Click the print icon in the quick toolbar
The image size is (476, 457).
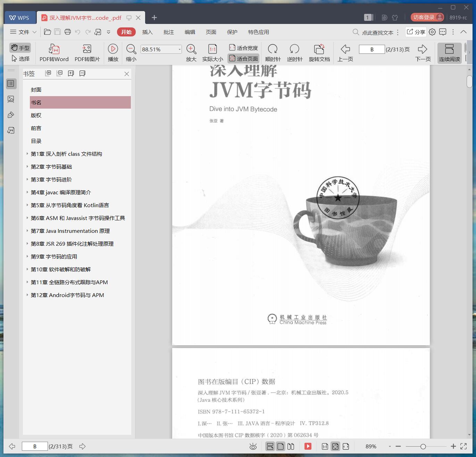click(x=68, y=32)
